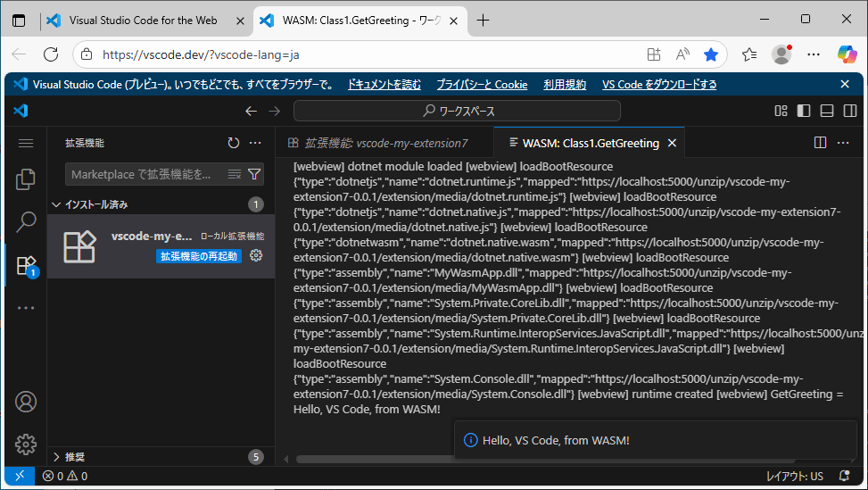Toggle bottom panel visibility
This screenshot has width=868, height=490.
pos(827,111)
